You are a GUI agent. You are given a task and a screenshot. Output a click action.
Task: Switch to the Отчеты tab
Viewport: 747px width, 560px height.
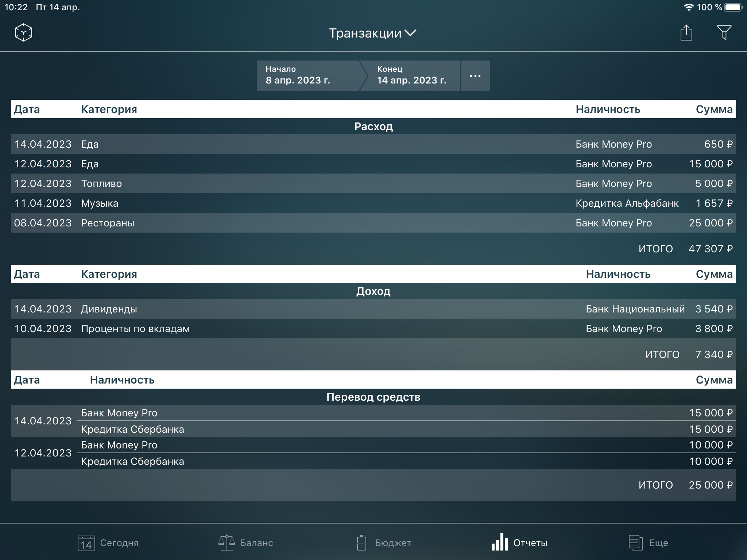pyautogui.click(x=519, y=543)
